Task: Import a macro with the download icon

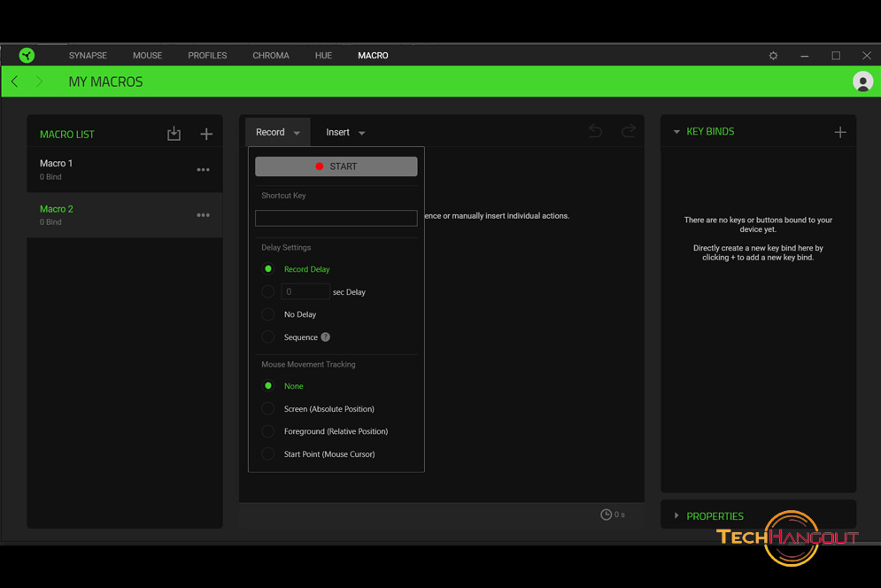Action: coord(174,134)
